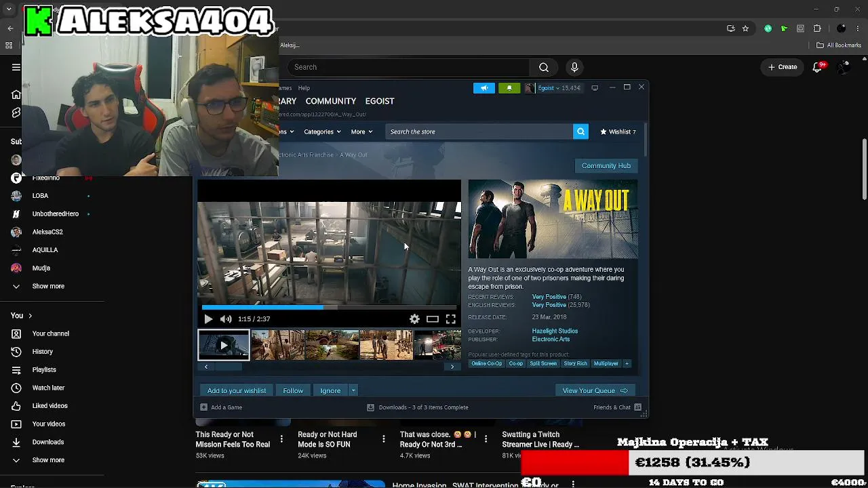
Task: Open Hazelight Studios developer link
Action: point(555,331)
